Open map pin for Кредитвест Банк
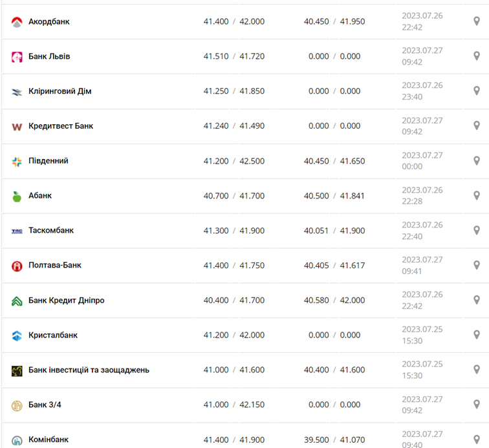This screenshot has height=448, width=489. 477,126
